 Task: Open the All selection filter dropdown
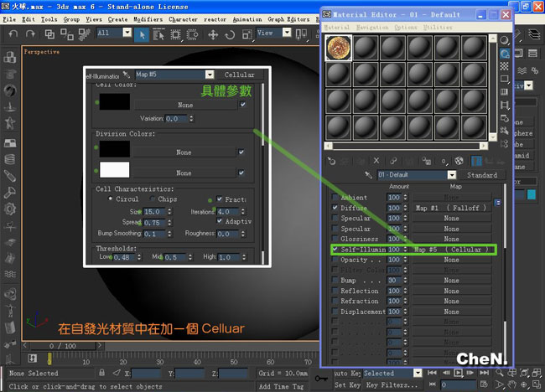[x=127, y=33]
